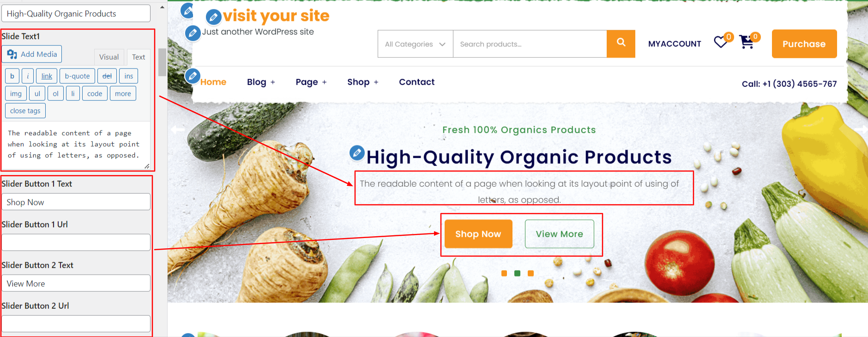Screen dimensions: 868x337
Task: Click the orange Purchase button
Action: pyautogui.click(x=804, y=44)
